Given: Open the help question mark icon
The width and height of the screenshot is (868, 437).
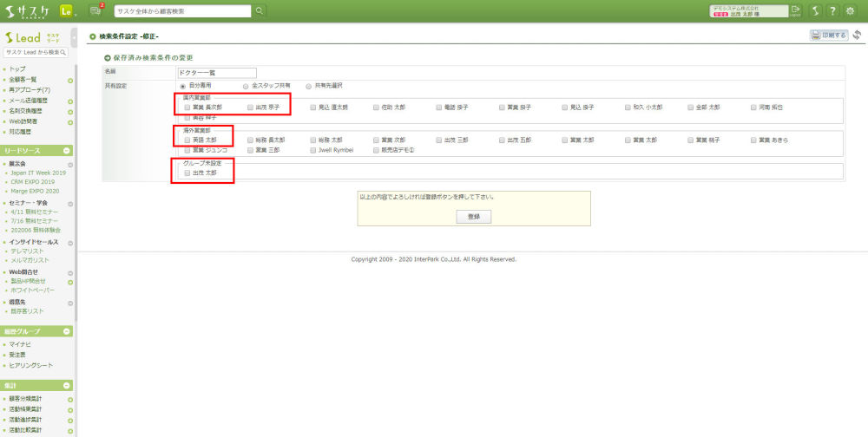Looking at the screenshot, I should [832, 11].
